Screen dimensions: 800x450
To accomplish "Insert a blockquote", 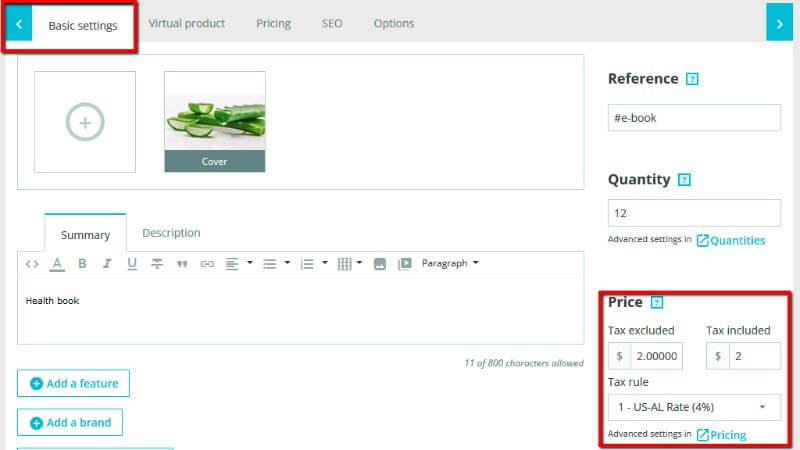I will [182, 264].
